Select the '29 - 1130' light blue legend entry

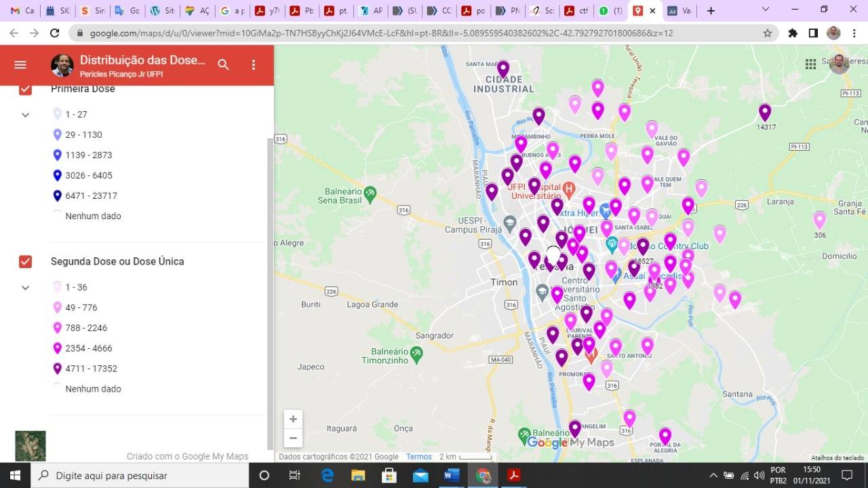[77, 134]
